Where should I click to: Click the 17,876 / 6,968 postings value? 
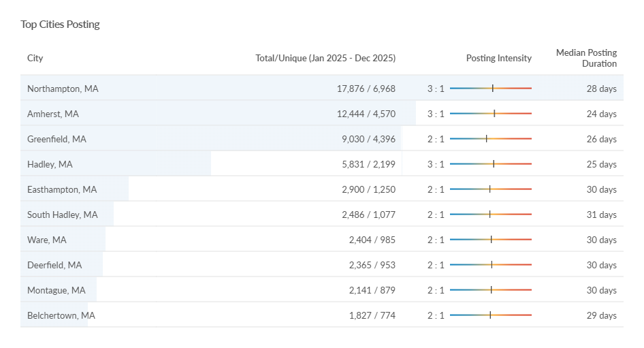click(x=366, y=89)
